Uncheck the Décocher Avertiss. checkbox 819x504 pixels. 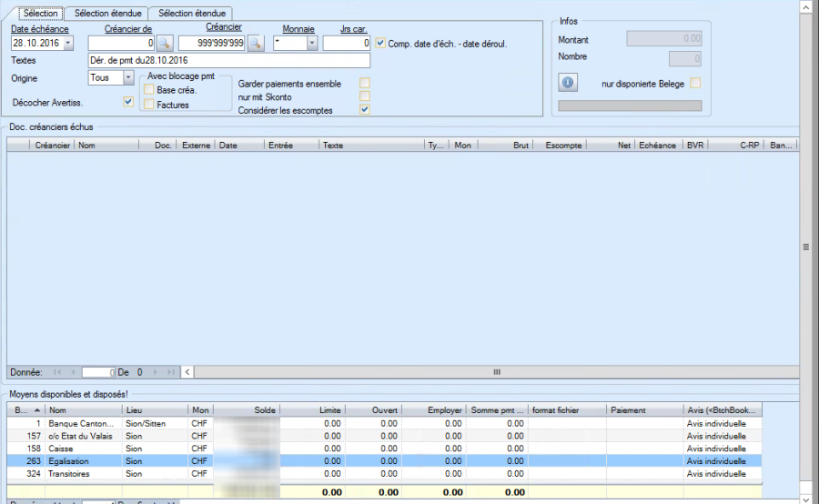pyautogui.click(x=127, y=101)
